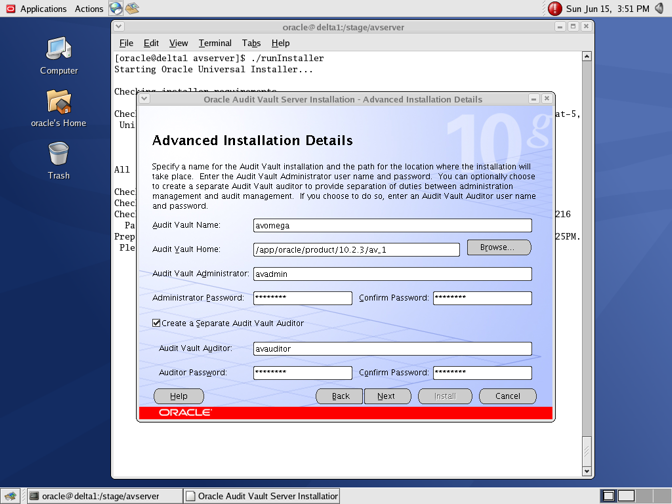Open the terminal Edit menu

click(151, 43)
